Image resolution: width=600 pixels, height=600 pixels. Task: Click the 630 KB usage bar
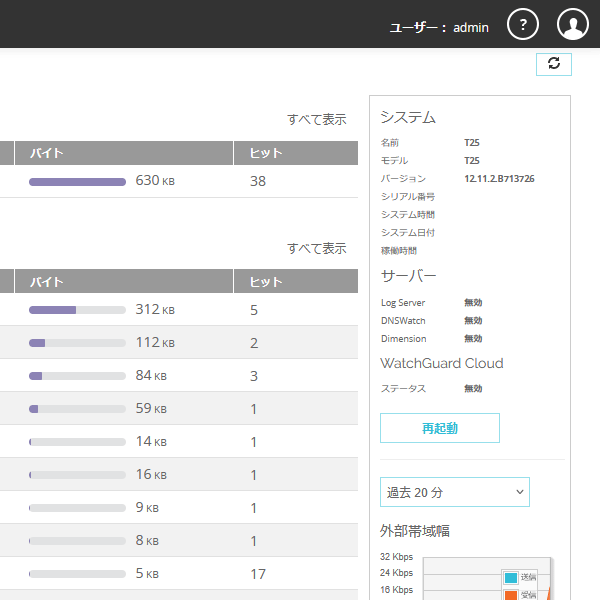click(x=77, y=182)
